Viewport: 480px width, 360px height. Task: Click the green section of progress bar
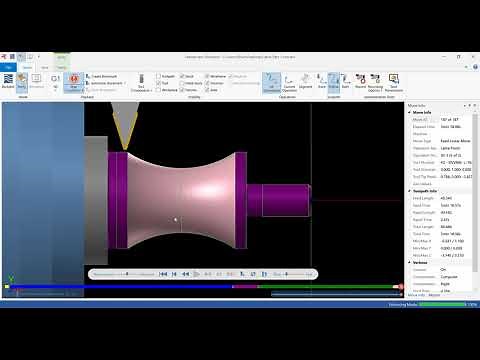pyautogui.click(x=326, y=287)
